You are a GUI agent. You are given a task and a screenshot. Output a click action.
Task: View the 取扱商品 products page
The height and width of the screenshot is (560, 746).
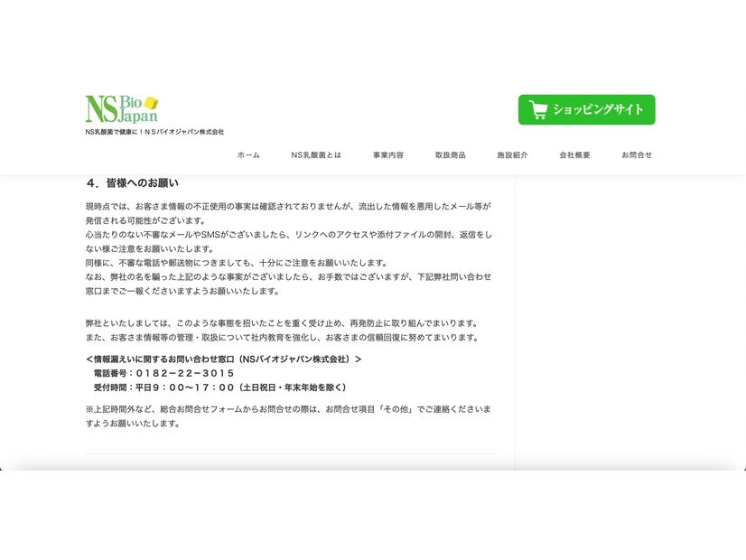pos(449,154)
